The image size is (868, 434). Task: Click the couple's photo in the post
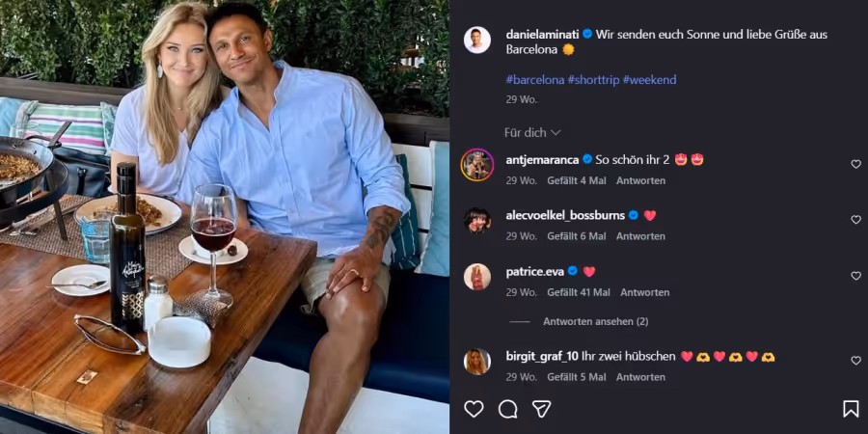pos(225,217)
